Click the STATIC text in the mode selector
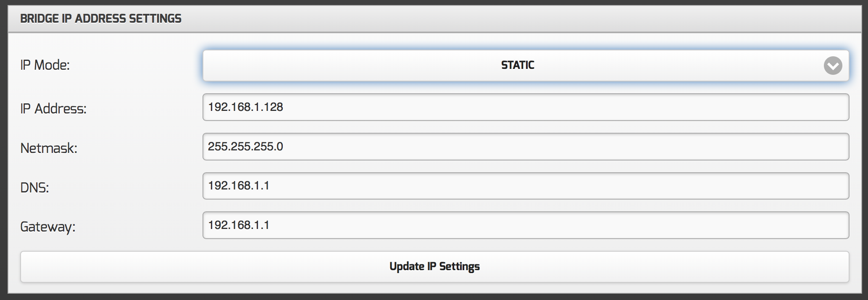Screen dimensions: 868x300 click(518, 65)
